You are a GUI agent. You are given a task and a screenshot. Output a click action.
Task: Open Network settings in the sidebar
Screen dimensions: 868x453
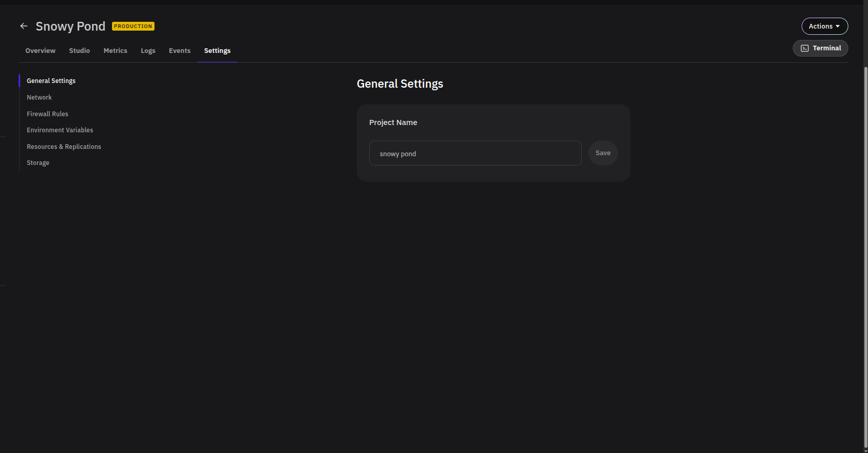(x=39, y=98)
